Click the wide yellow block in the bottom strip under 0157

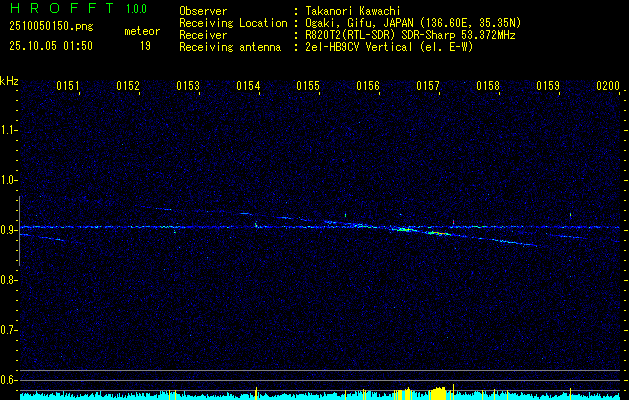tap(437, 394)
